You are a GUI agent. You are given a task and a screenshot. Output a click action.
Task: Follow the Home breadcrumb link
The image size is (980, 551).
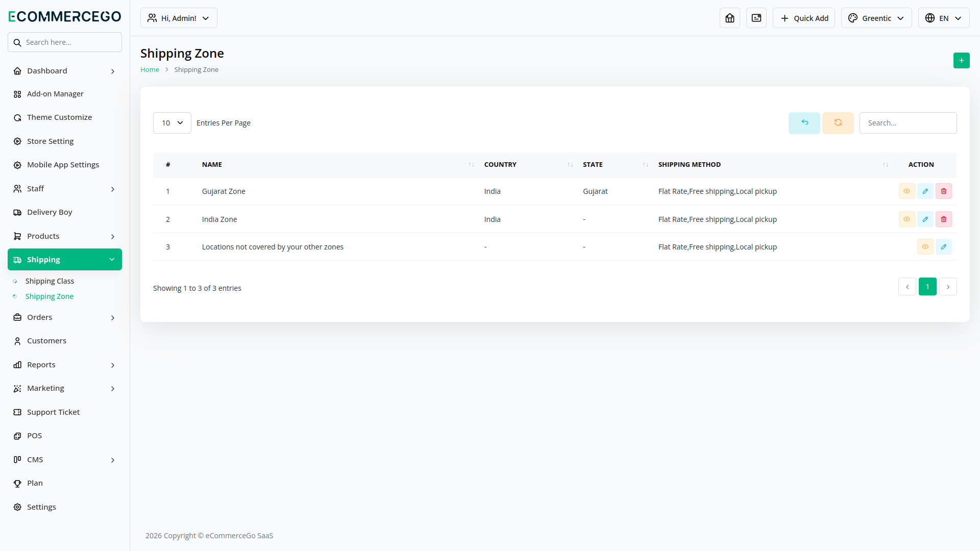point(150,70)
